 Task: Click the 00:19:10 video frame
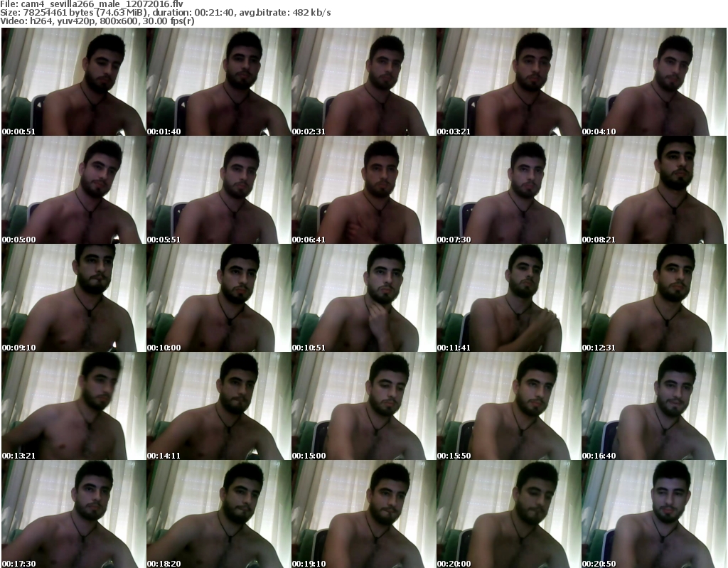pyautogui.click(x=364, y=514)
